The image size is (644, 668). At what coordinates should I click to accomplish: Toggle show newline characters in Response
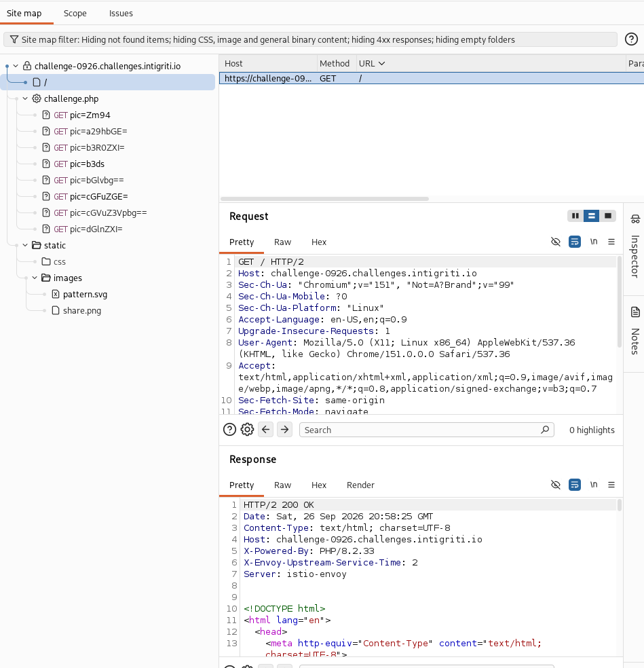[x=594, y=485]
